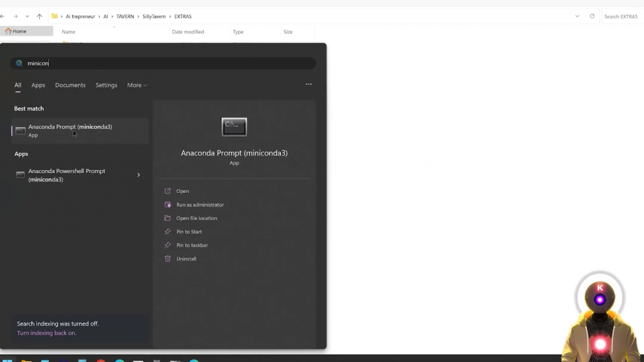The height and width of the screenshot is (362, 644).
Task: Click the search box containing 'minicon'
Action: click(163, 63)
